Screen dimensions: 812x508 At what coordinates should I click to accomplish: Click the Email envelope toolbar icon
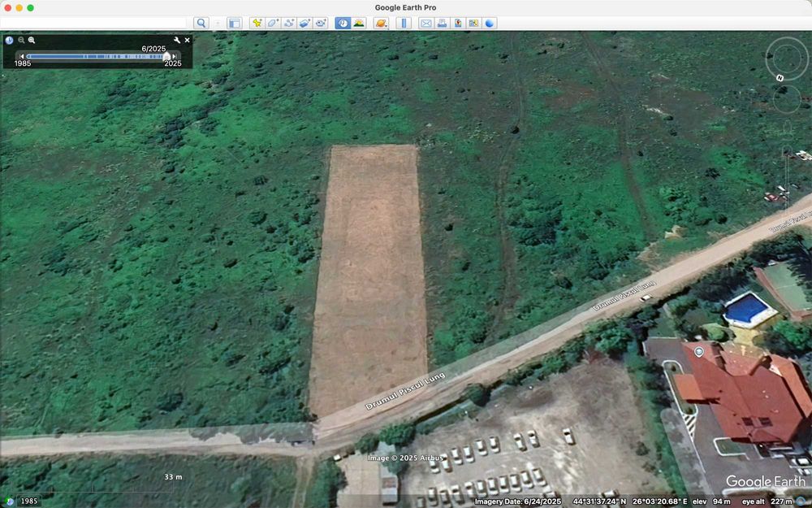pyautogui.click(x=425, y=23)
